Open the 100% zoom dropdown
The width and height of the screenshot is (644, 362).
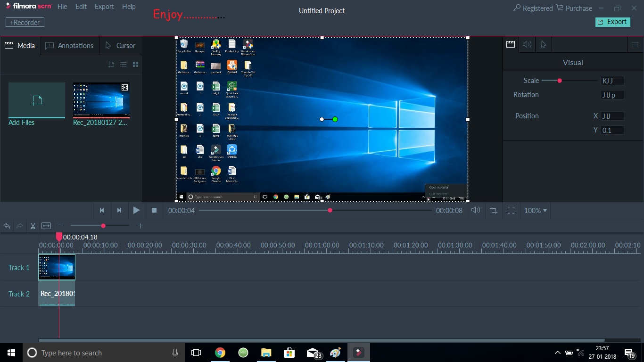coord(536,211)
